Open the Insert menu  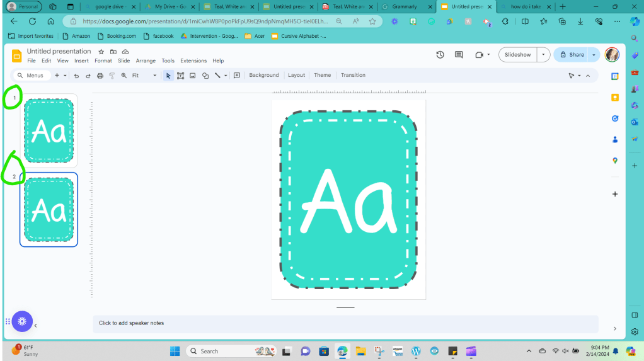coord(81,61)
